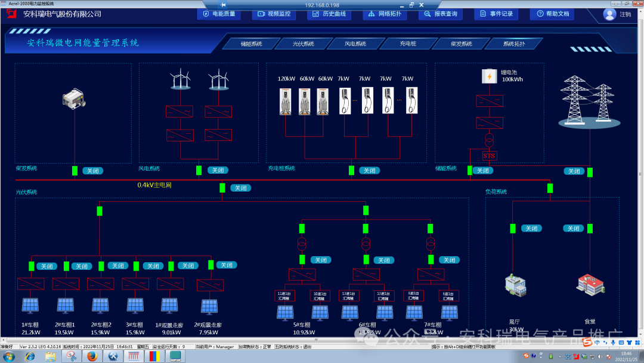Viewport: 644px width, 363px height.
Task: Click the storage system transformer above STS
Action: tap(489, 140)
